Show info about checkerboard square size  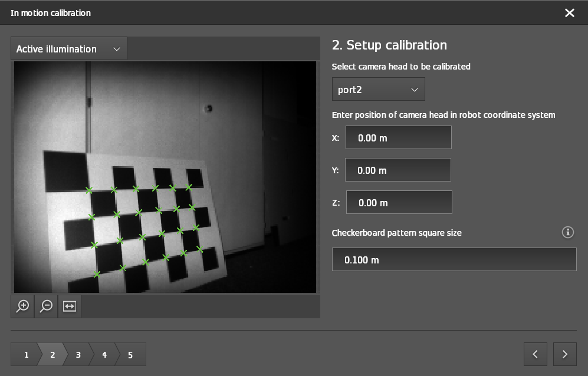567,232
